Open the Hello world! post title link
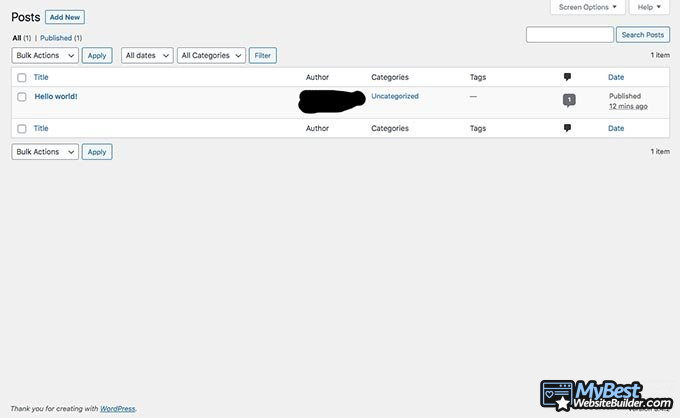Screen dimensions: 680x418 [56, 97]
